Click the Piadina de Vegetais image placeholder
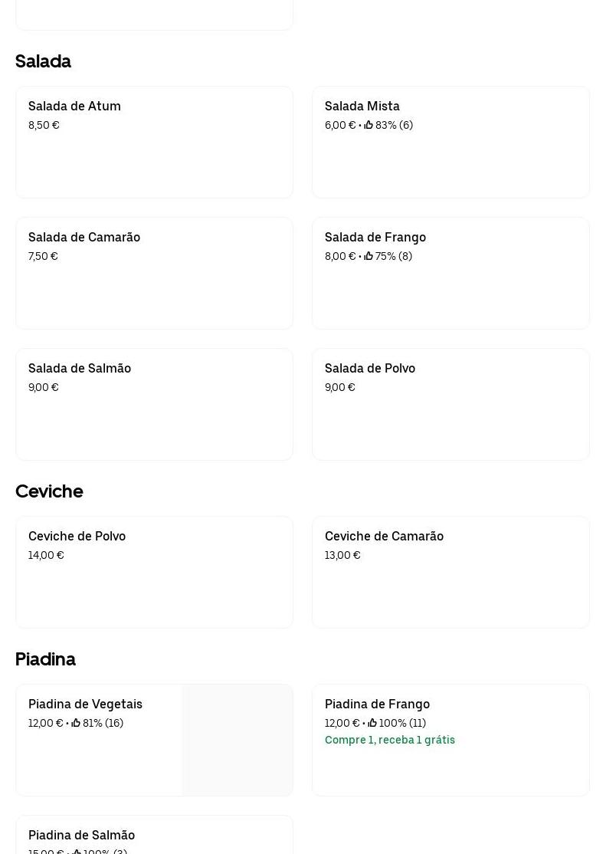Image resolution: width=616 pixels, height=854 pixels. [x=237, y=740]
